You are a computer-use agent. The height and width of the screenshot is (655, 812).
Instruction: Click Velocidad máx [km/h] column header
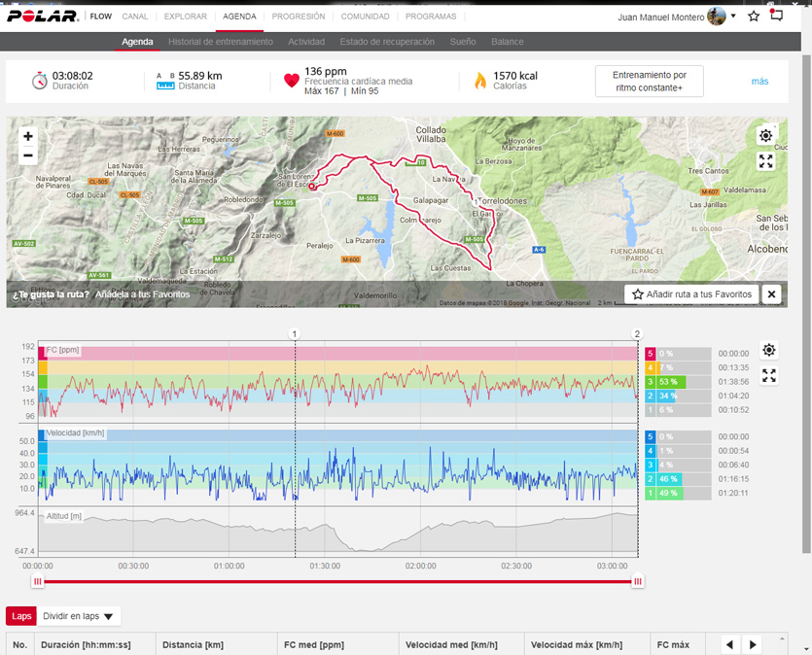[577, 645]
